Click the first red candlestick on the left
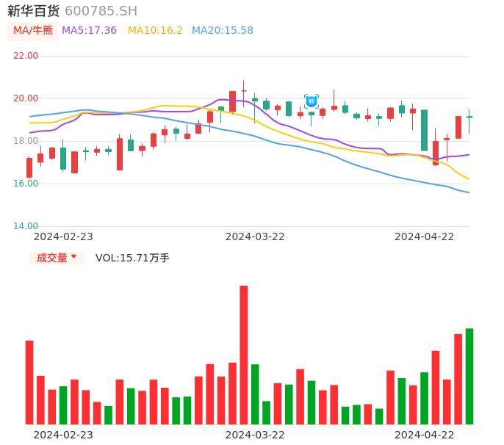The image size is (504, 445). (x=29, y=167)
